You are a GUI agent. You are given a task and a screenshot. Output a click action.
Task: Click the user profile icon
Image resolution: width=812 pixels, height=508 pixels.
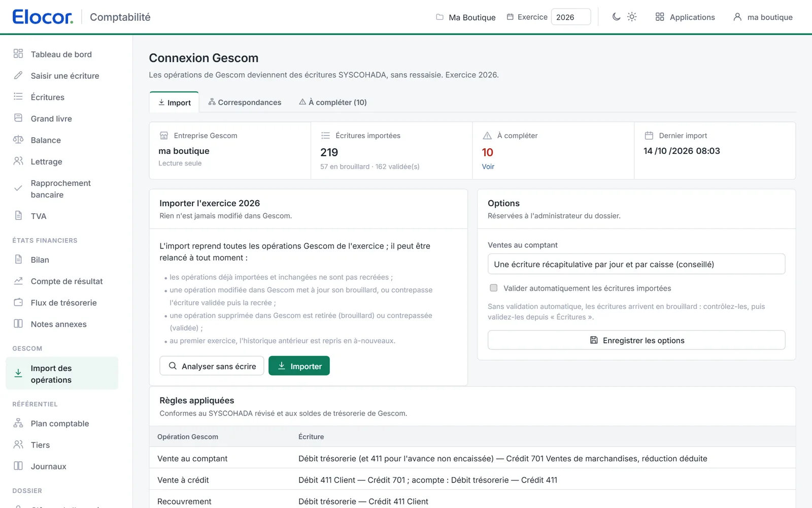pos(737,17)
